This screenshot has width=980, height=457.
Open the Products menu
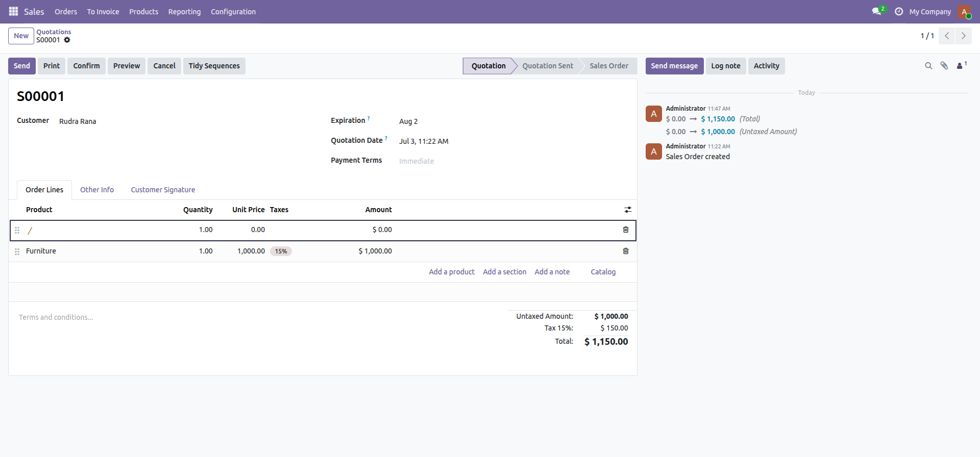(143, 12)
